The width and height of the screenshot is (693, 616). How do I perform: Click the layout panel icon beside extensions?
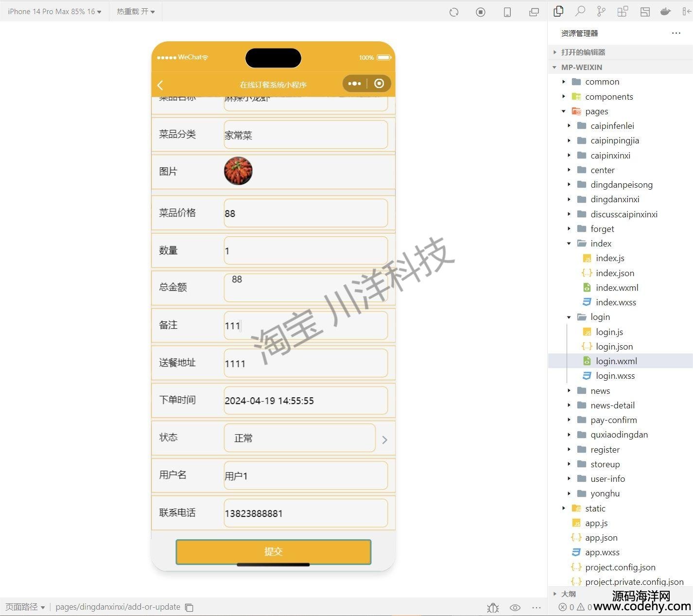click(x=645, y=12)
